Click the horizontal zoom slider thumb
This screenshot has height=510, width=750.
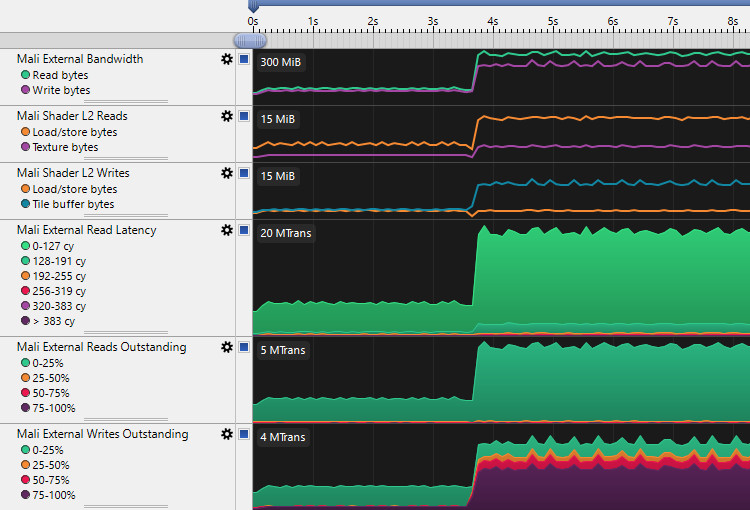pyautogui.click(x=250, y=40)
